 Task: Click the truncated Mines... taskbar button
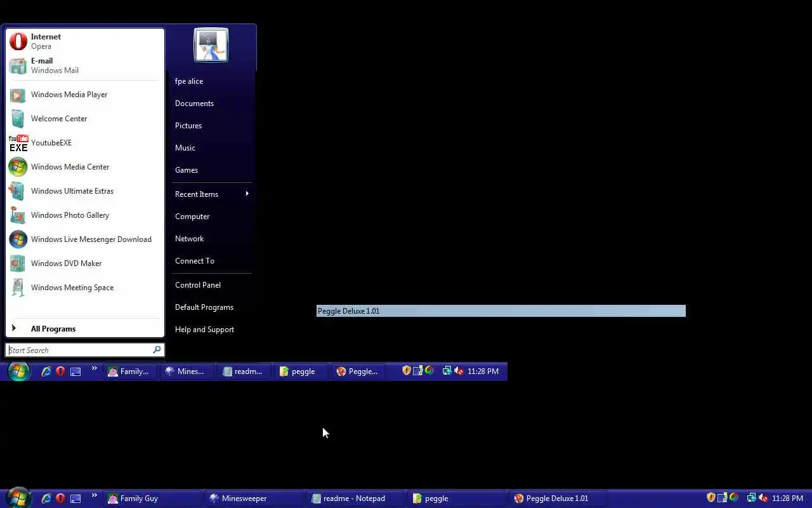188,371
